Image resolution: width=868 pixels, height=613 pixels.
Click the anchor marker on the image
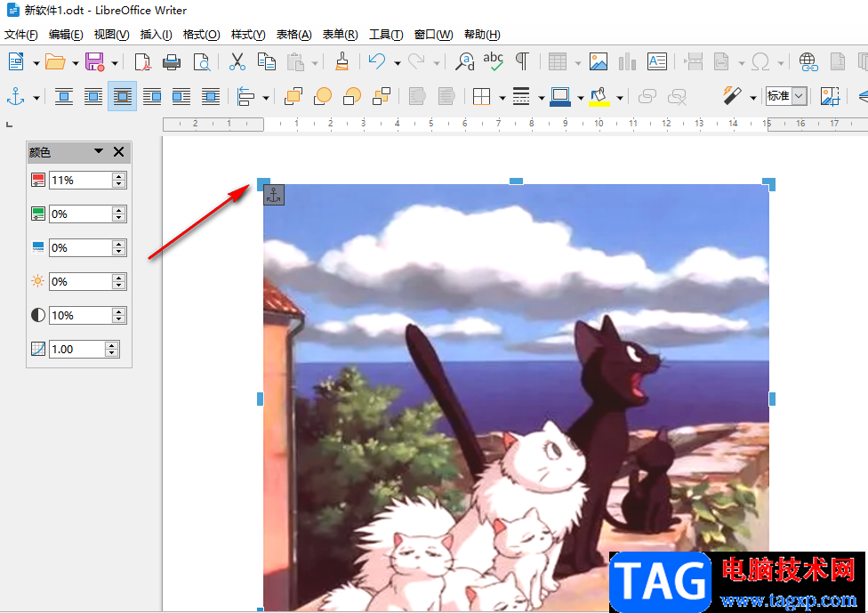point(274,195)
